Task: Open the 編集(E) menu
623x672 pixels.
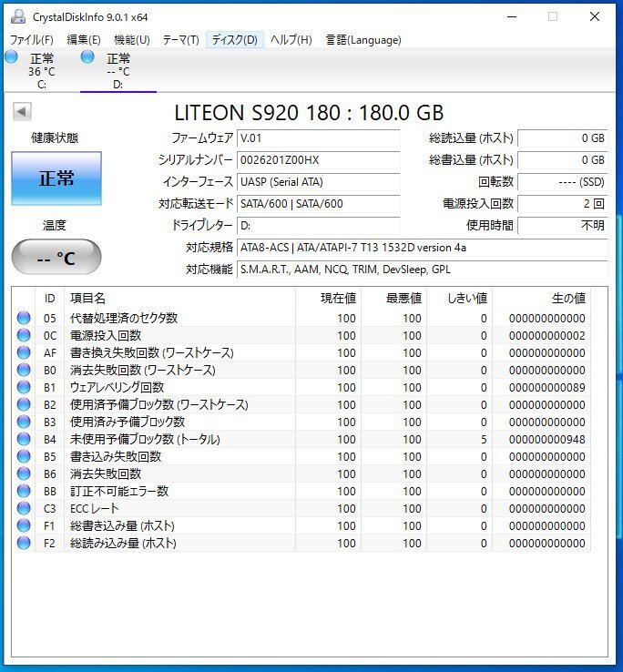Action: coord(84,40)
